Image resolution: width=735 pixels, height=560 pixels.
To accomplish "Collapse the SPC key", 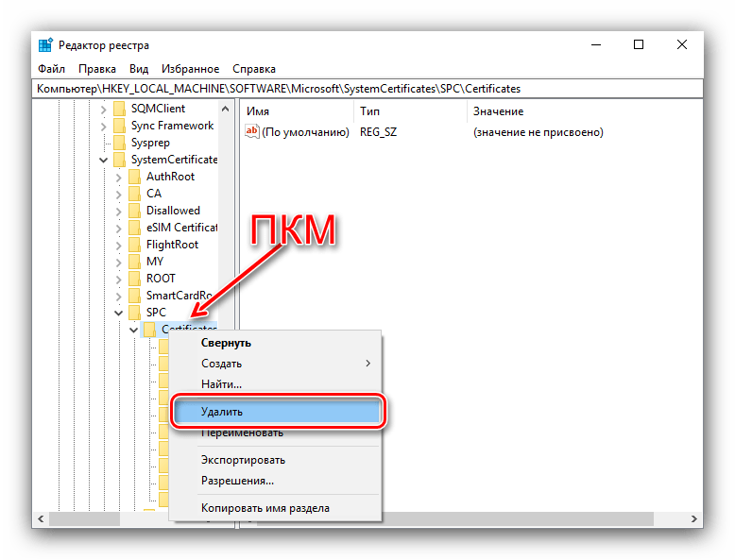I will tap(119, 313).
